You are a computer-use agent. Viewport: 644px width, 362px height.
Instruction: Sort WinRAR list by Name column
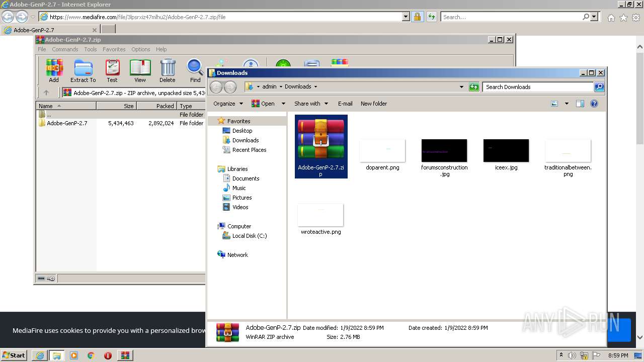pos(66,106)
